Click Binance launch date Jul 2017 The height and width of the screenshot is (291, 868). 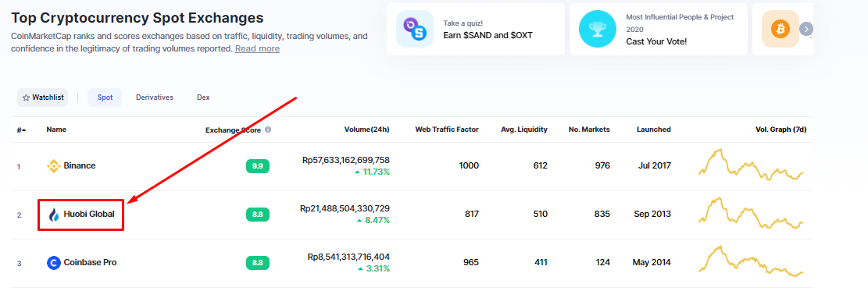[x=655, y=166]
